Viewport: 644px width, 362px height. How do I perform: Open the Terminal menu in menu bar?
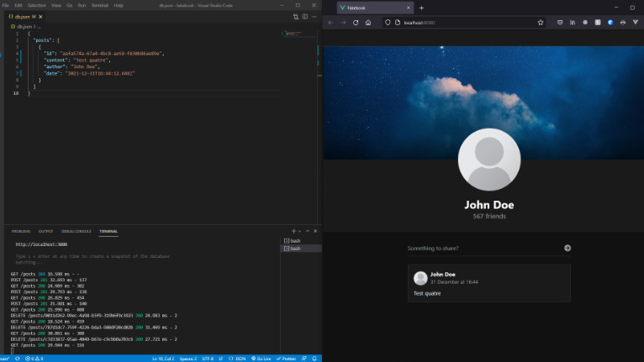coord(99,5)
